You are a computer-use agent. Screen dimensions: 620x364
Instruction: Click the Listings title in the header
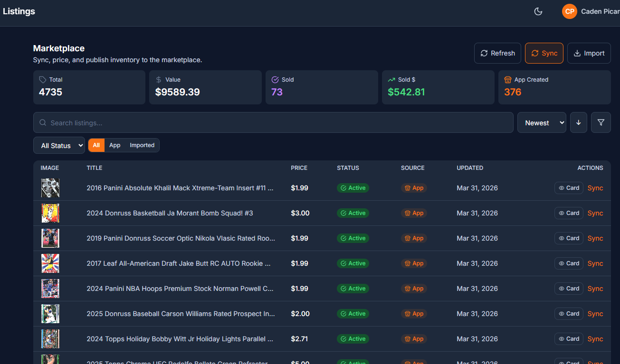coord(19,11)
